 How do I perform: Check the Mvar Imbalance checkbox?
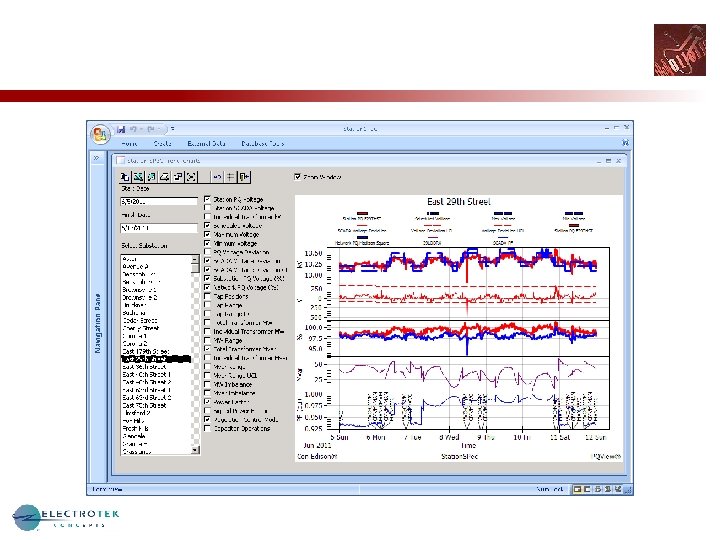coord(207,393)
